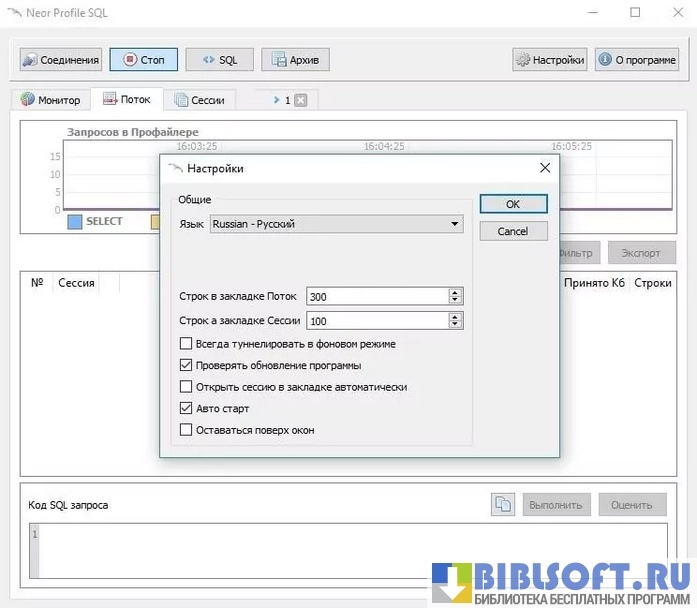Increase Строк в закладке Поток value

tap(456, 292)
